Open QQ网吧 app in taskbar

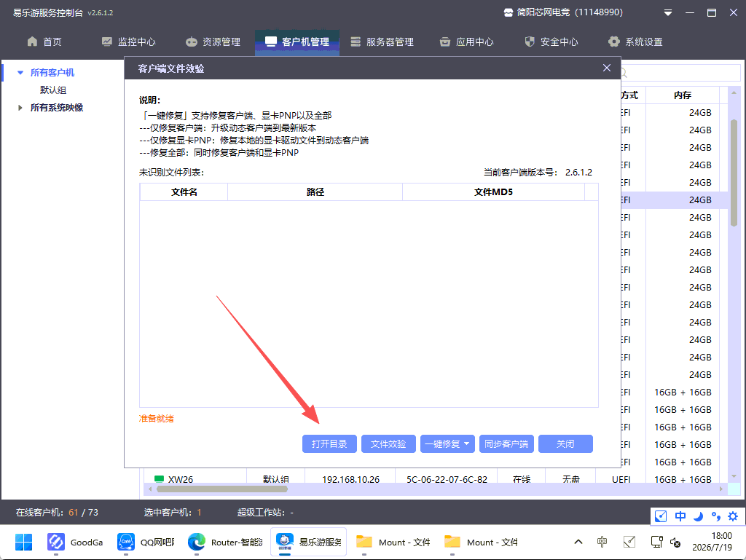click(x=146, y=542)
